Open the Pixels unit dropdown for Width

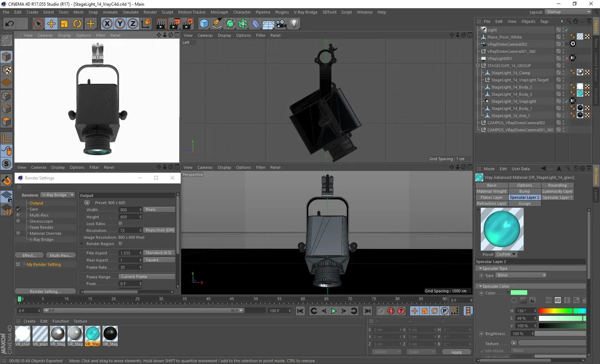[159, 210]
